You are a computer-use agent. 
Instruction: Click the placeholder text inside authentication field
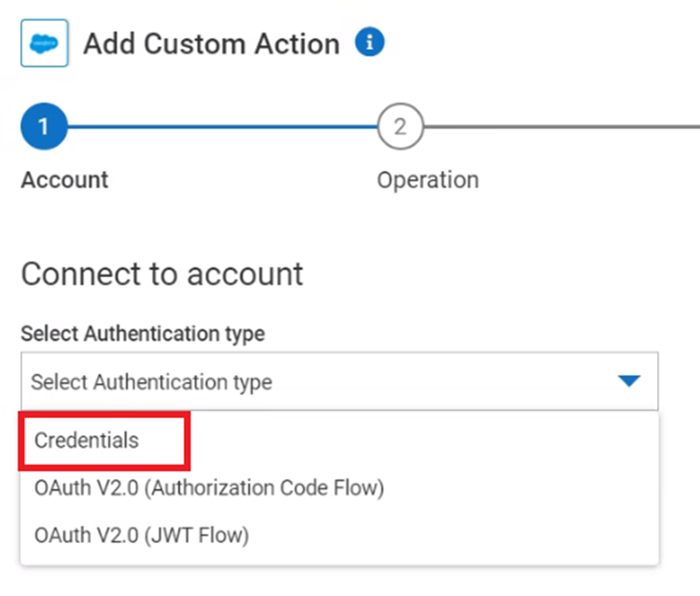pyautogui.click(x=151, y=382)
